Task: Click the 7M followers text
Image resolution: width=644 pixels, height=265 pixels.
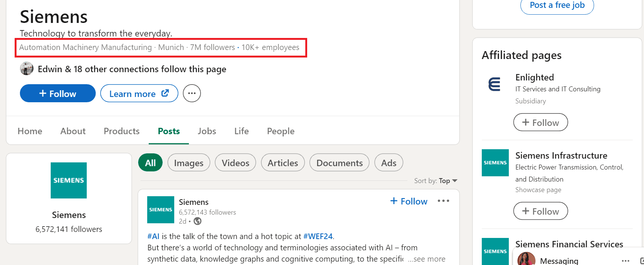Action: point(213,47)
